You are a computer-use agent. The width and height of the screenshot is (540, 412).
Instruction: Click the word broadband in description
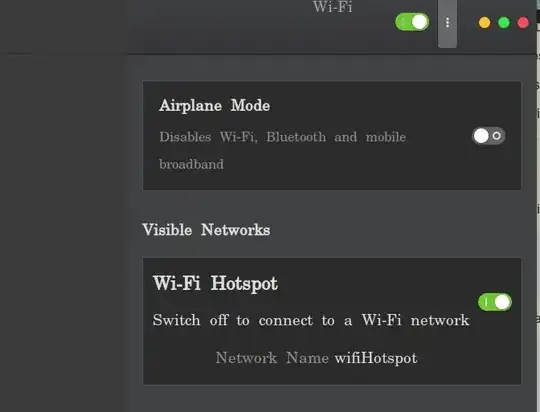coord(191,164)
